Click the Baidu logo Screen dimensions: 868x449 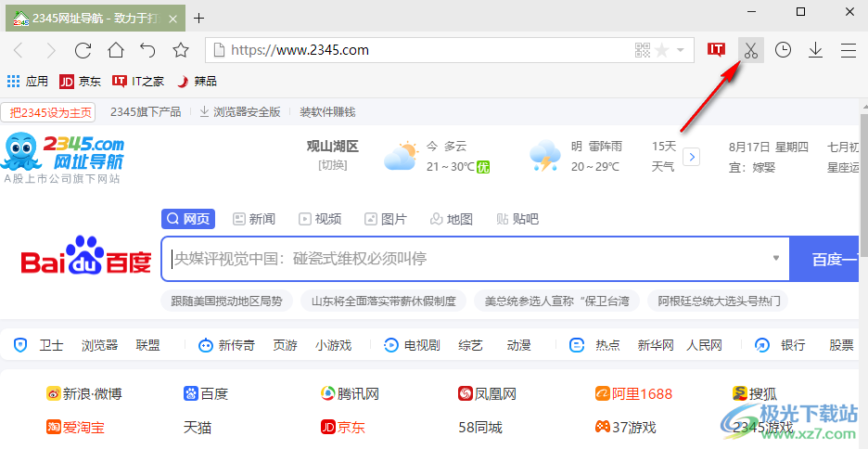[86, 256]
